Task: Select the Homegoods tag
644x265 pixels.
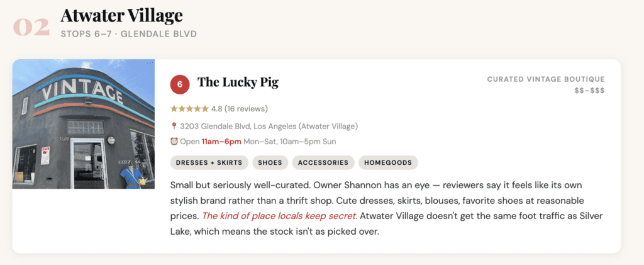Action: [x=388, y=162]
